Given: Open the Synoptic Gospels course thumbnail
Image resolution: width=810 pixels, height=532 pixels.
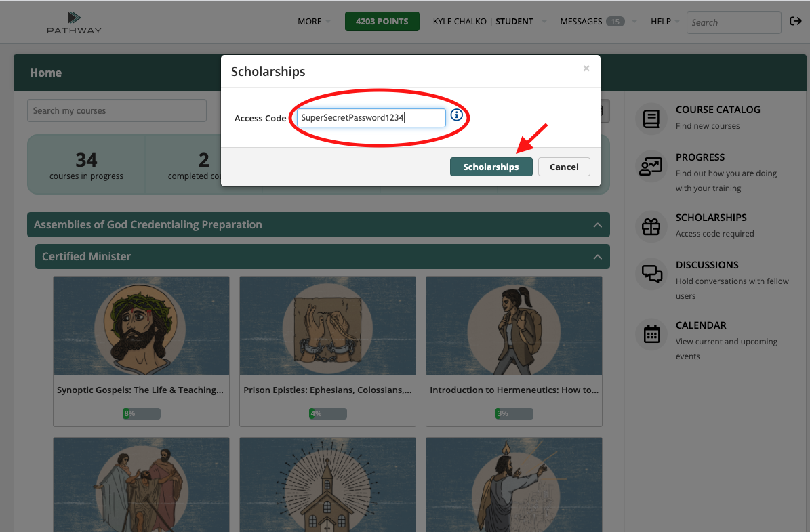Looking at the screenshot, I should point(141,325).
